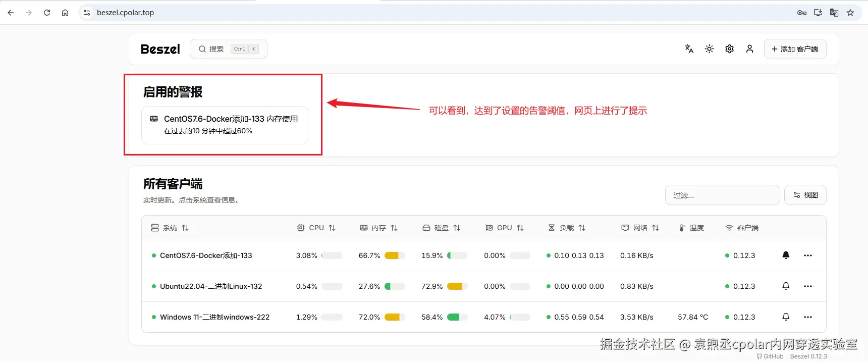This screenshot has width=868, height=362.
Task: Click the 过滤 filter input
Action: tap(722, 195)
